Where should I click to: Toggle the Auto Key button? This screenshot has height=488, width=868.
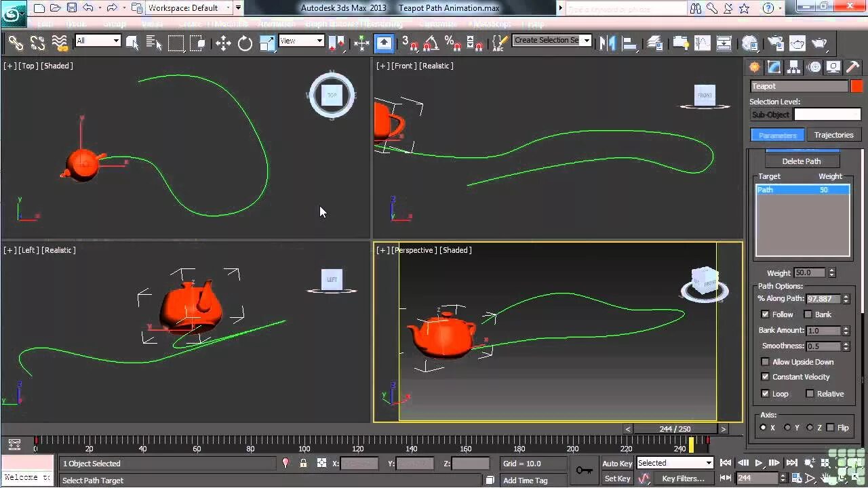(617, 464)
